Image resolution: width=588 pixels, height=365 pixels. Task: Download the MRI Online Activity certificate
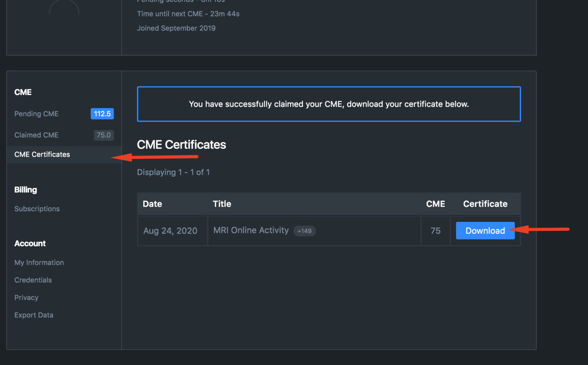(x=485, y=231)
